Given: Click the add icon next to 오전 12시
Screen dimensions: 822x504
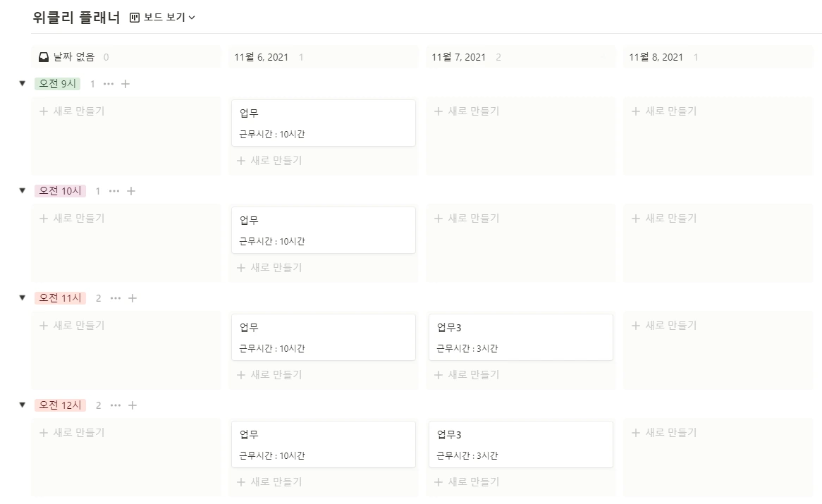Looking at the screenshot, I should click(x=133, y=405).
